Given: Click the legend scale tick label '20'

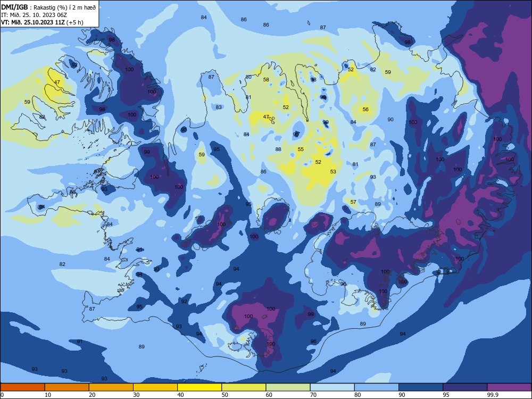Looking at the screenshot, I should tap(92, 395).
